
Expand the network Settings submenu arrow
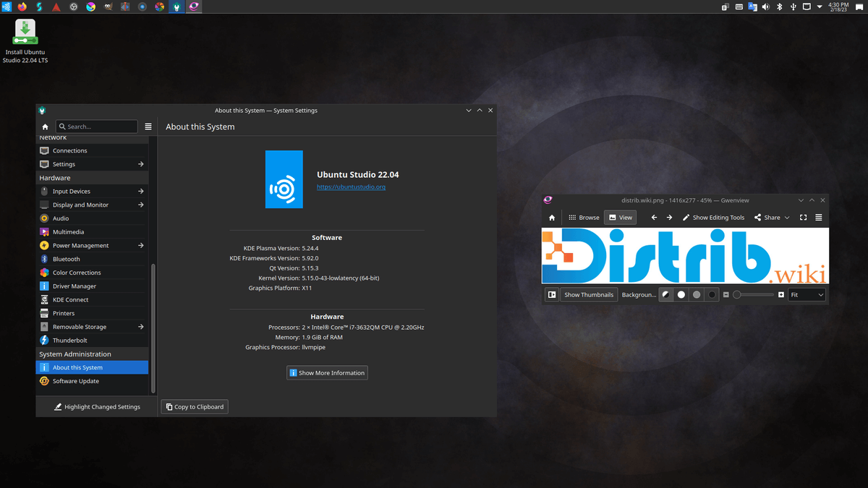coord(141,164)
